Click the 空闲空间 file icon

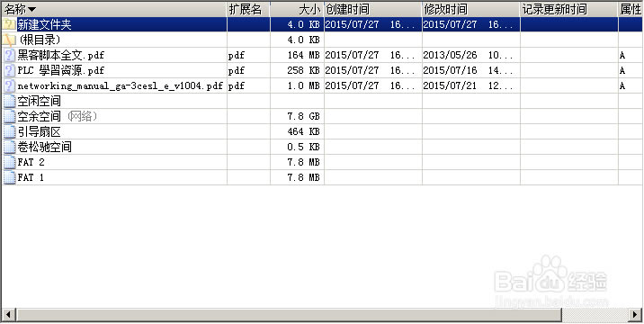click(9, 101)
